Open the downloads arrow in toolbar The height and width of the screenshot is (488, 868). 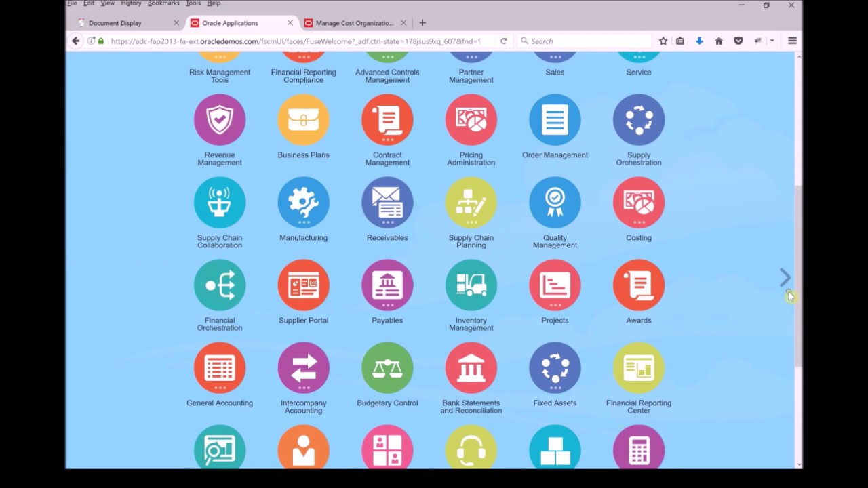click(699, 41)
